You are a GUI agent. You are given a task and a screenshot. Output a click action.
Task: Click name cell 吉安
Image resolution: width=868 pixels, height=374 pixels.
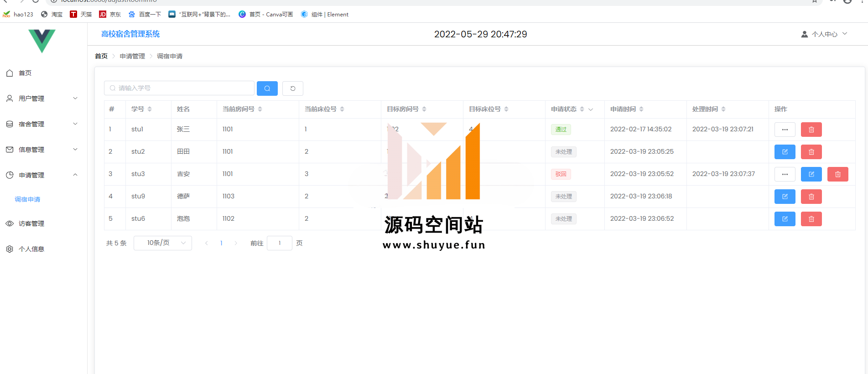tap(183, 174)
